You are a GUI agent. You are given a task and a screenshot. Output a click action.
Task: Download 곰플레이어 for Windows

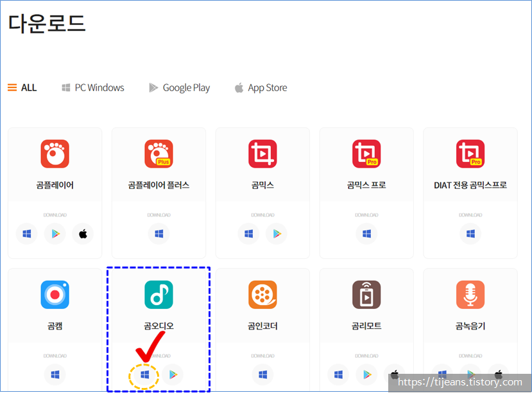tap(27, 234)
